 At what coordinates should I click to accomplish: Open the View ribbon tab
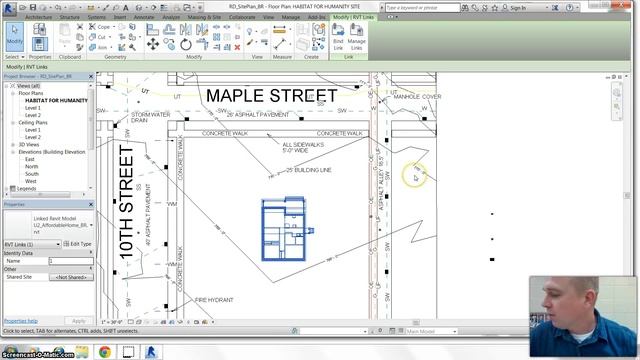(x=268, y=17)
